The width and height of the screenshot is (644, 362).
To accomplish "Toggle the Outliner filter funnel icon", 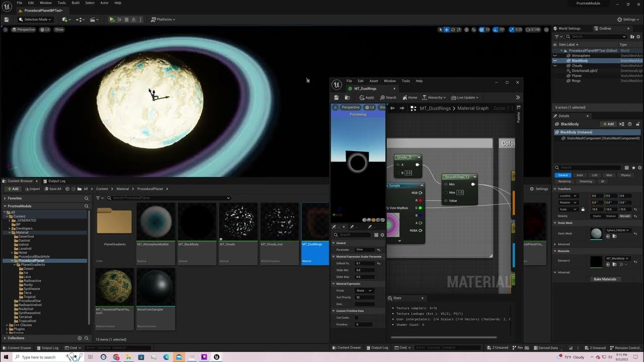I will tap(558, 36).
